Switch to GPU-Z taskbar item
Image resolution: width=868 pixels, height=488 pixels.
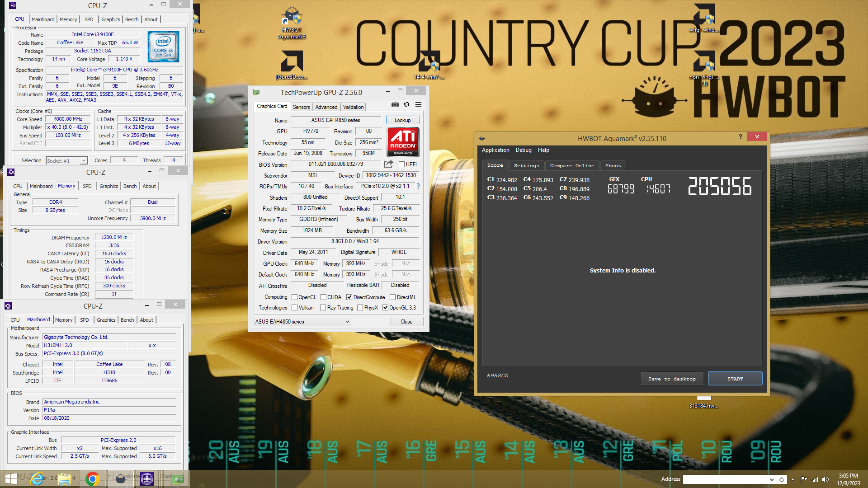pyautogui.click(x=177, y=479)
